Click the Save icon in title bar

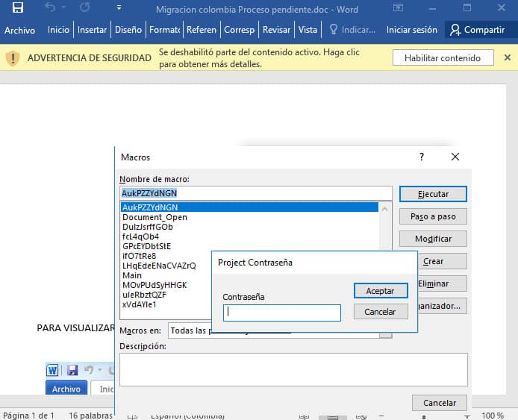click(x=18, y=9)
